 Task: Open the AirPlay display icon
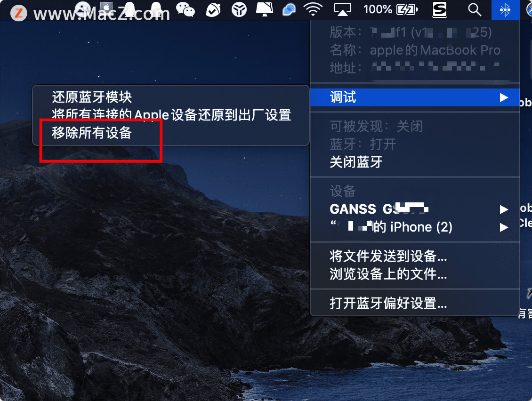click(x=342, y=9)
